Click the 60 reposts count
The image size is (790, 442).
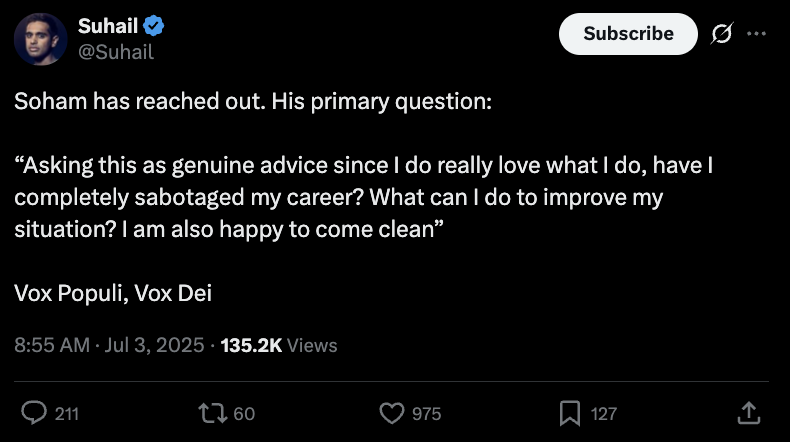pyautogui.click(x=244, y=413)
